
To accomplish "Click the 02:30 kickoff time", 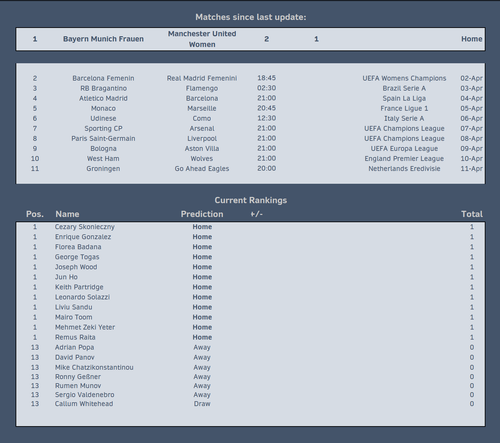I will coord(266,88).
